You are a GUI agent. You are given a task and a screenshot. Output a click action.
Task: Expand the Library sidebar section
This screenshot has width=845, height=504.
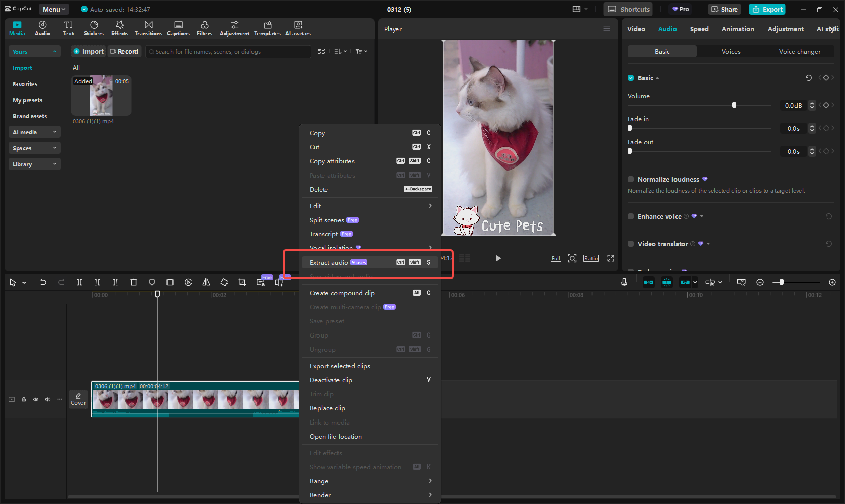(34, 164)
